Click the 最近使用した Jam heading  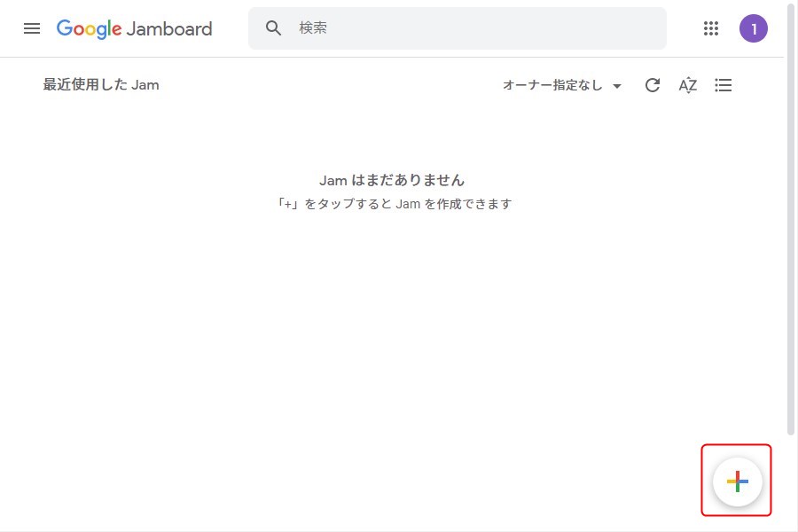pyautogui.click(x=101, y=84)
